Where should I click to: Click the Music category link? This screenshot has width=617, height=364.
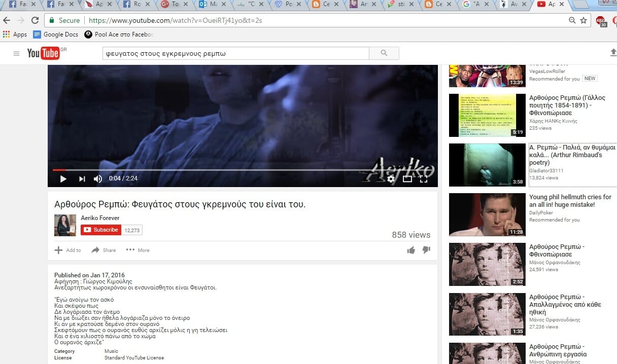pyautogui.click(x=111, y=351)
